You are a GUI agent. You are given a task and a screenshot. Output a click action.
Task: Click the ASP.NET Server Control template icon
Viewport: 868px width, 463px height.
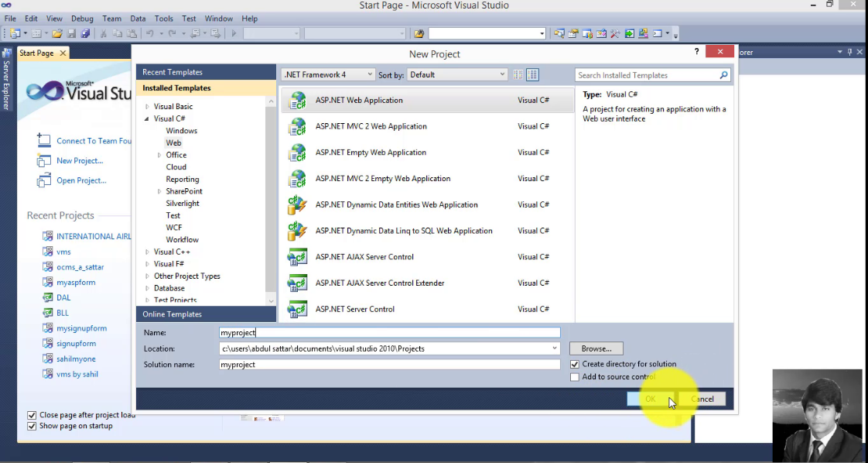(x=297, y=309)
